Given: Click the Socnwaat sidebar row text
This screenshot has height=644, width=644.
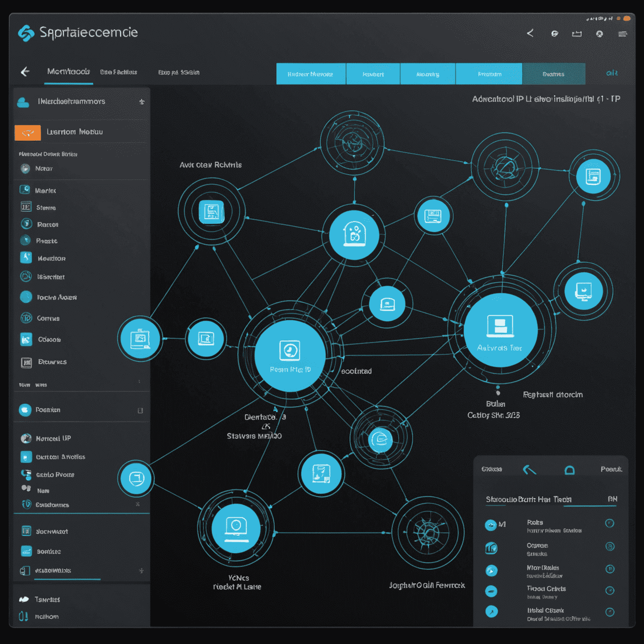Looking at the screenshot, I should pyautogui.click(x=52, y=531).
